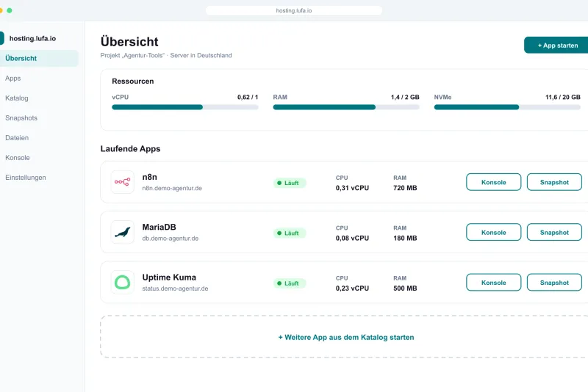
Task: Click the 0,62 / 1 vCPU value
Action: click(x=248, y=98)
